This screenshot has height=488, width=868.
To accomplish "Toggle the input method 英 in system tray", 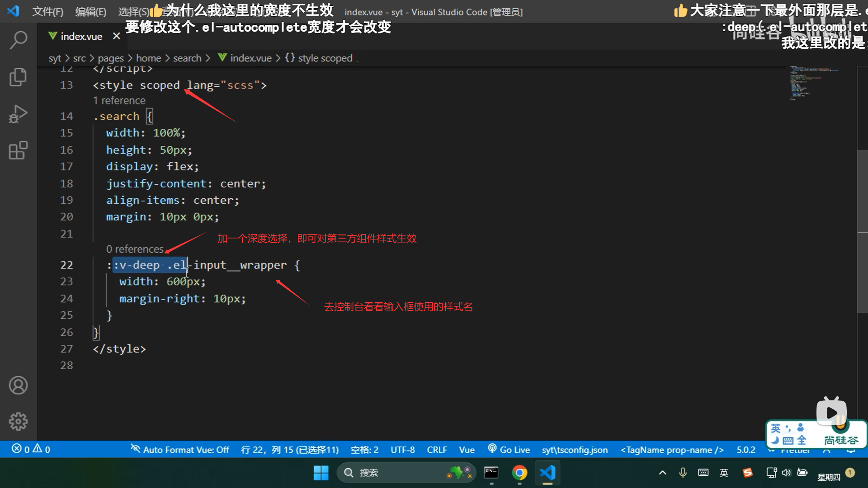I will [x=724, y=473].
